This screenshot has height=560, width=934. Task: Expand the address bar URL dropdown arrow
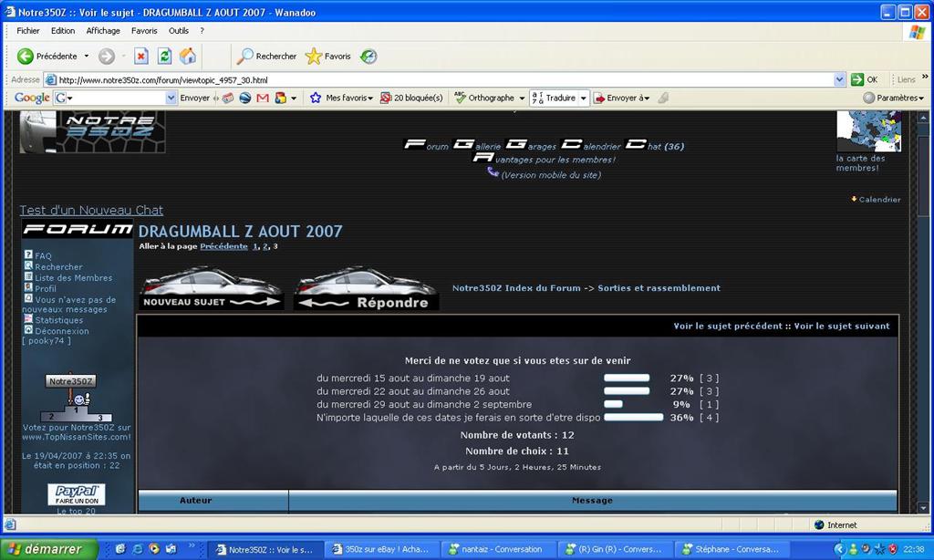[839, 79]
